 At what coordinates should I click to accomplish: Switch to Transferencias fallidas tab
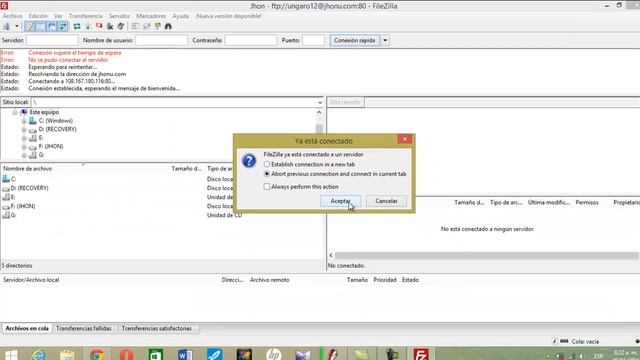(84, 329)
